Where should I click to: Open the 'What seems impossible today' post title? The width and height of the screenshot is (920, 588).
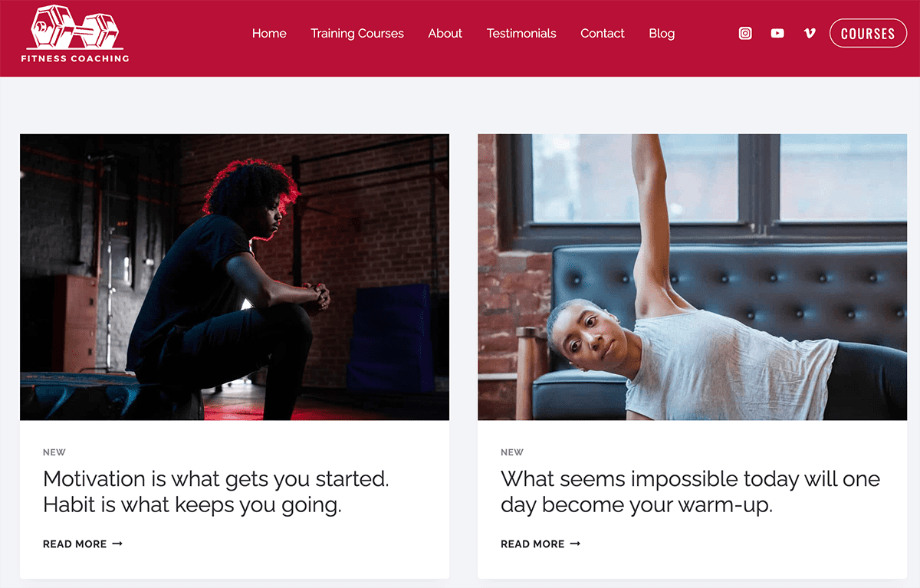[690, 491]
